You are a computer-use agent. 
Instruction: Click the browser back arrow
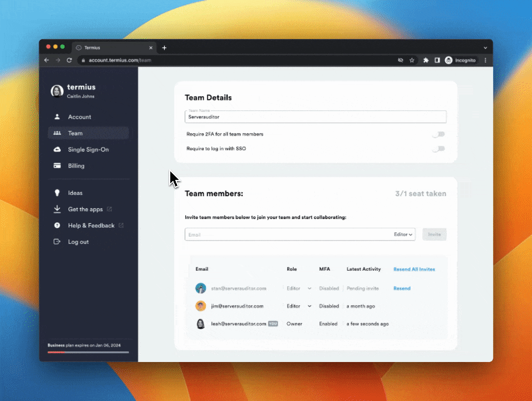[47, 60]
